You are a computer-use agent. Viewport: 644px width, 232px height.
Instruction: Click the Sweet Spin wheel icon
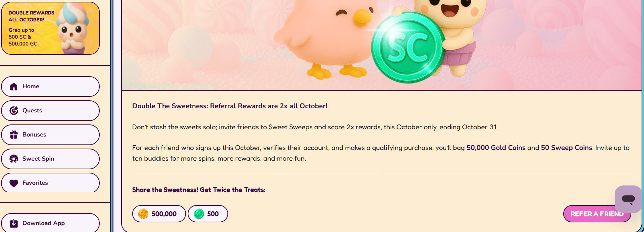13,159
